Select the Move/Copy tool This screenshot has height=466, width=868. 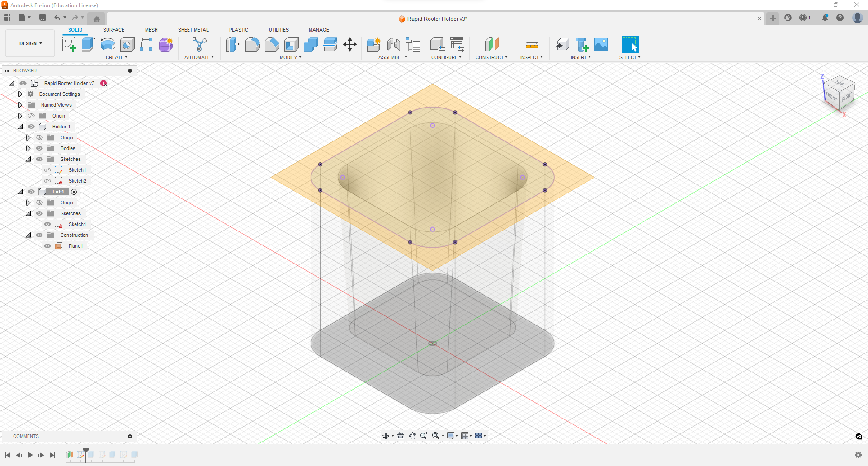pos(350,44)
